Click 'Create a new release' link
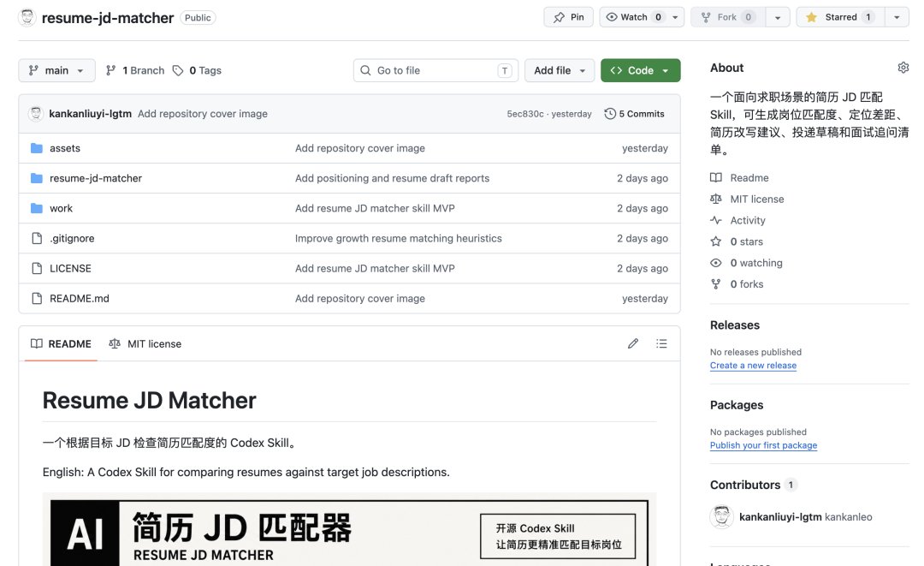 [753, 365]
